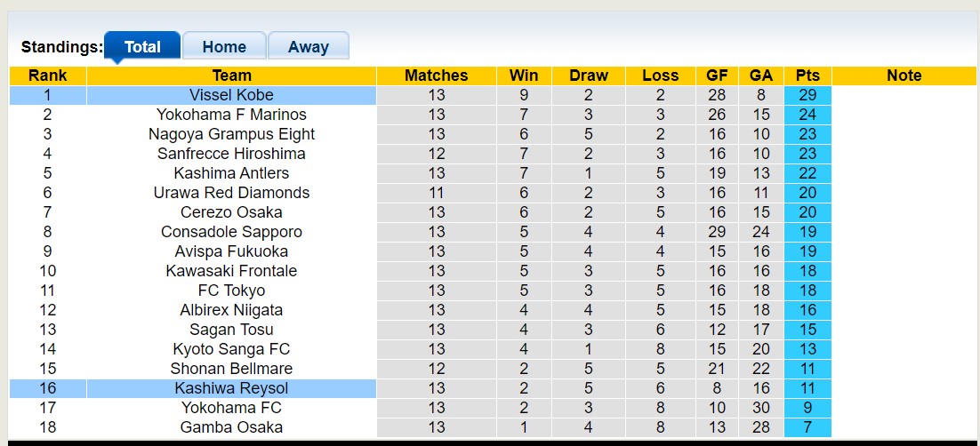
Task: Select the Away standings tab
Action: pyautogui.click(x=308, y=47)
